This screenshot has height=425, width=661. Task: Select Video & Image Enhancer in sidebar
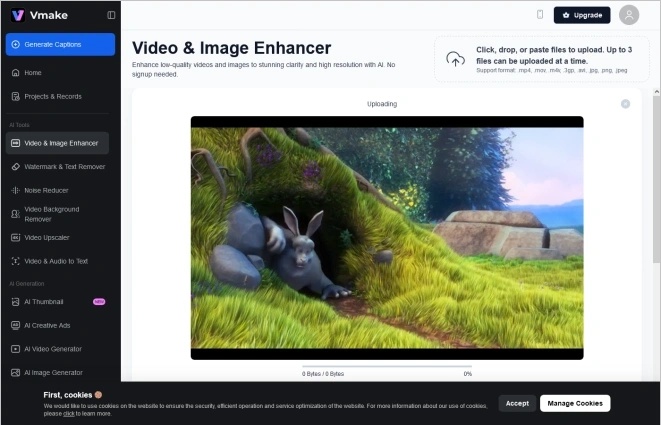[57, 143]
